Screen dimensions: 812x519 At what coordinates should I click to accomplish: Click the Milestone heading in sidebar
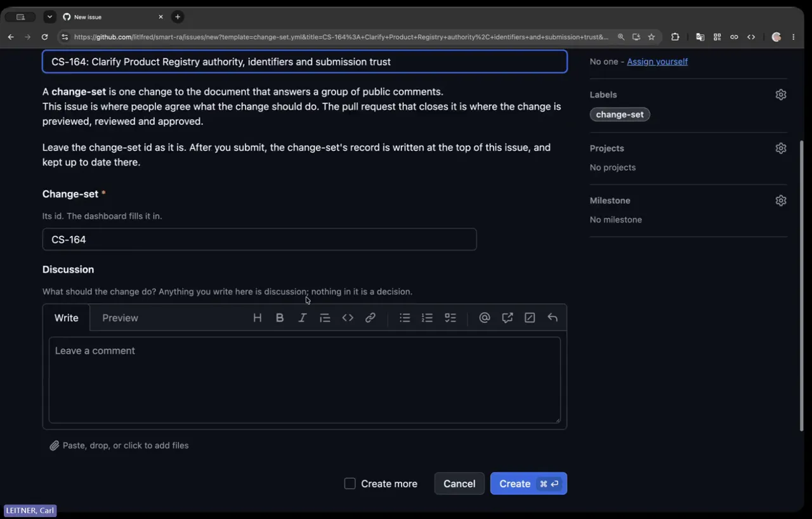[610, 200]
